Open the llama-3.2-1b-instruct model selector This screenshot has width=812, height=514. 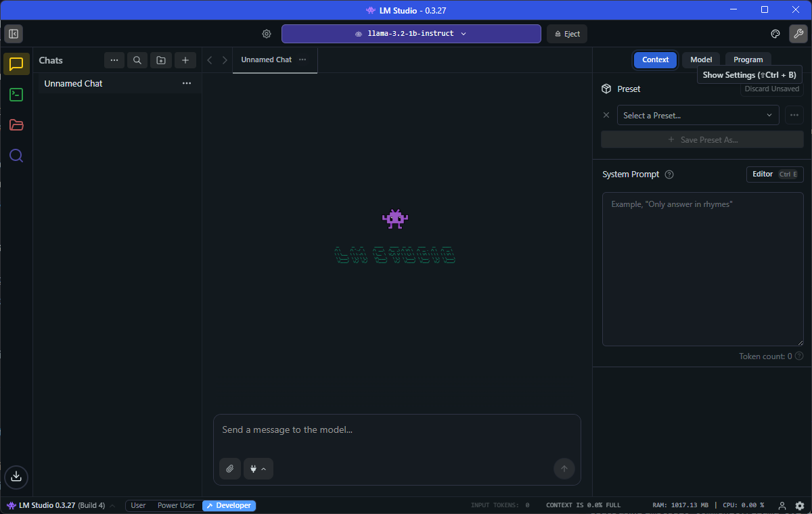point(411,34)
